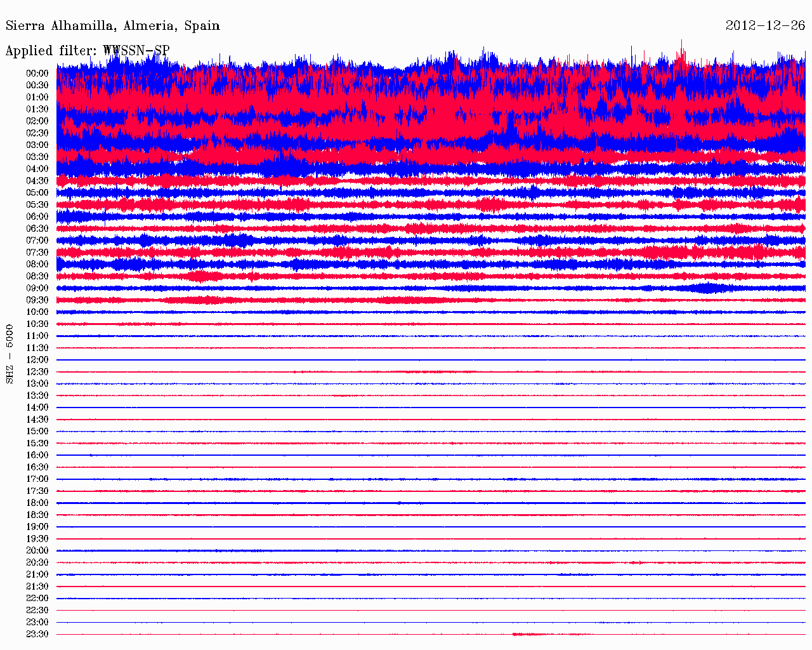Screen dimensions: 812x650
Task: Click the 01:30 time label
Action: click(x=37, y=109)
